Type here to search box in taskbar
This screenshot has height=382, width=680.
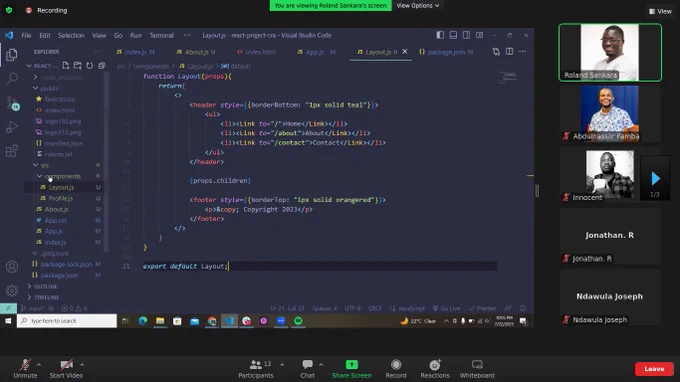point(67,321)
